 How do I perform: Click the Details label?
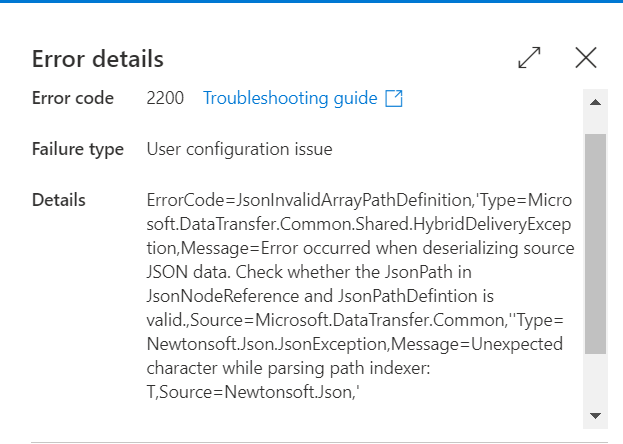pyautogui.click(x=59, y=200)
